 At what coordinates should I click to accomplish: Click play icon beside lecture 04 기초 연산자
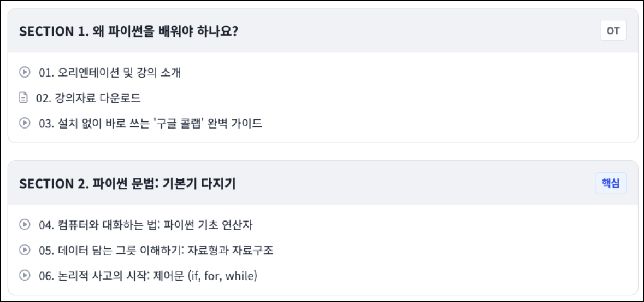[x=24, y=224]
